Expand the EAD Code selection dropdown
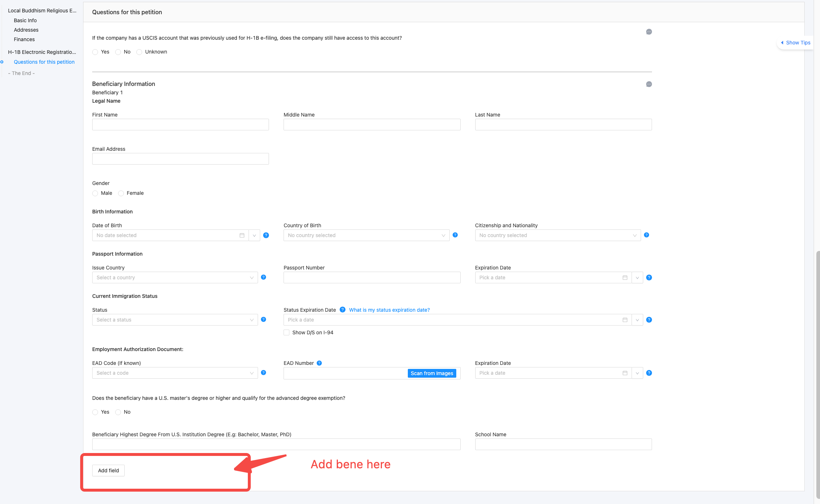 pos(175,373)
